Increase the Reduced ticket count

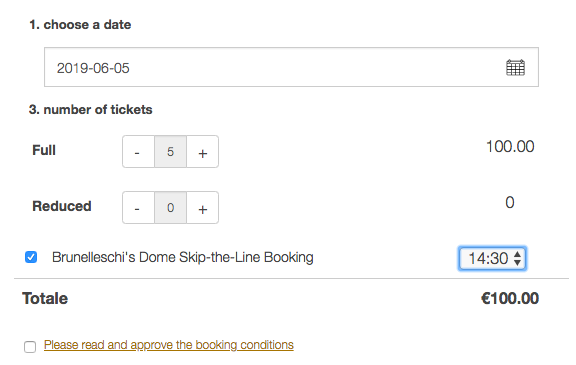(202, 207)
